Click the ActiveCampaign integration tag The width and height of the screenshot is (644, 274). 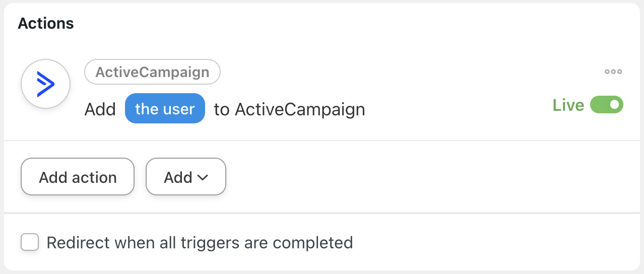coord(152,72)
